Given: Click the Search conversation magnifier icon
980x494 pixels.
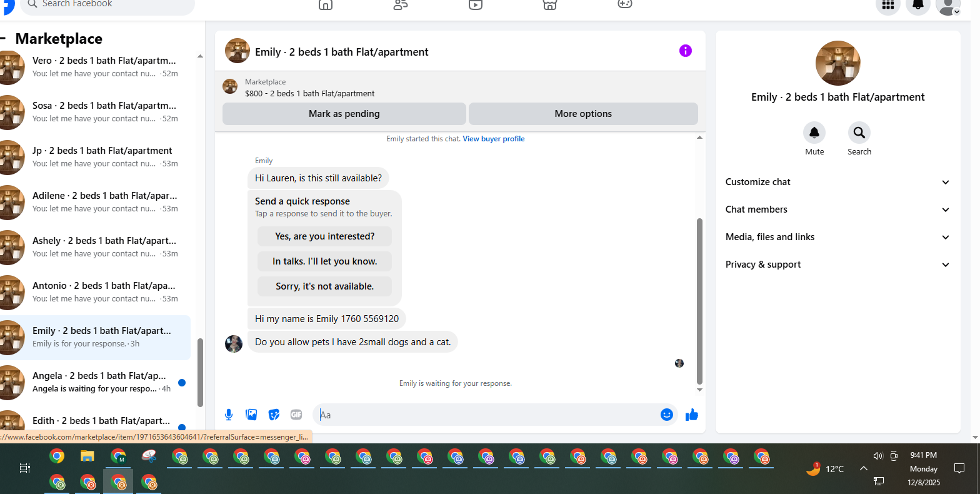Looking at the screenshot, I should tap(859, 133).
